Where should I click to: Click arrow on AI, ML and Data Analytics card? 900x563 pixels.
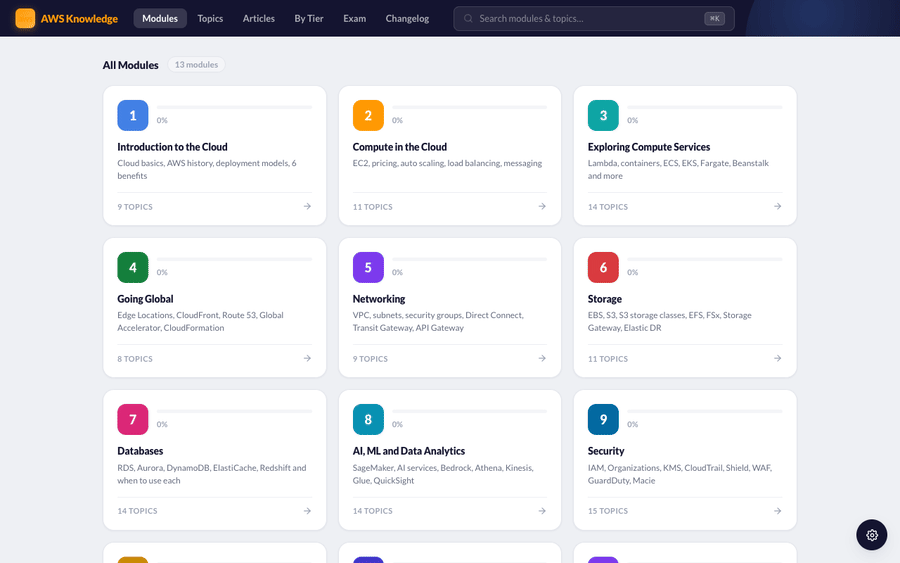click(542, 511)
